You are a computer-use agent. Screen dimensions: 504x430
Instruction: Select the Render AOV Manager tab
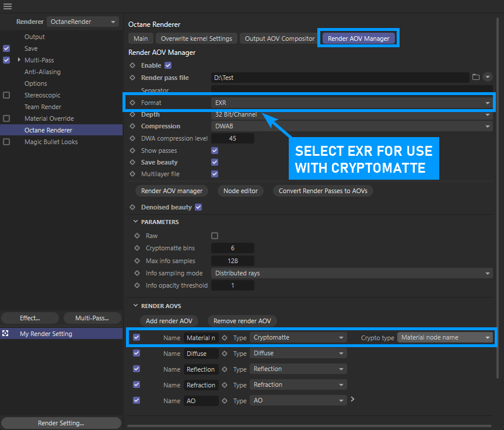point(358,39)
